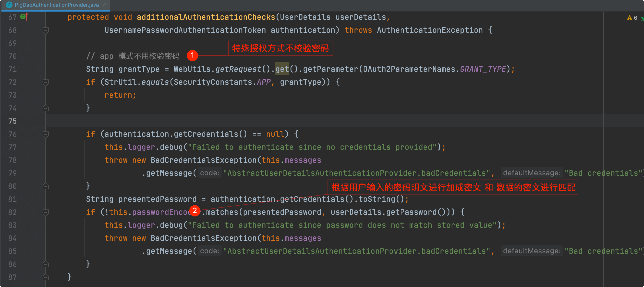Screen dimensions: 644x287
Task: Collapse the method body via the line 68 fold marker
Action: click(45, 31)
